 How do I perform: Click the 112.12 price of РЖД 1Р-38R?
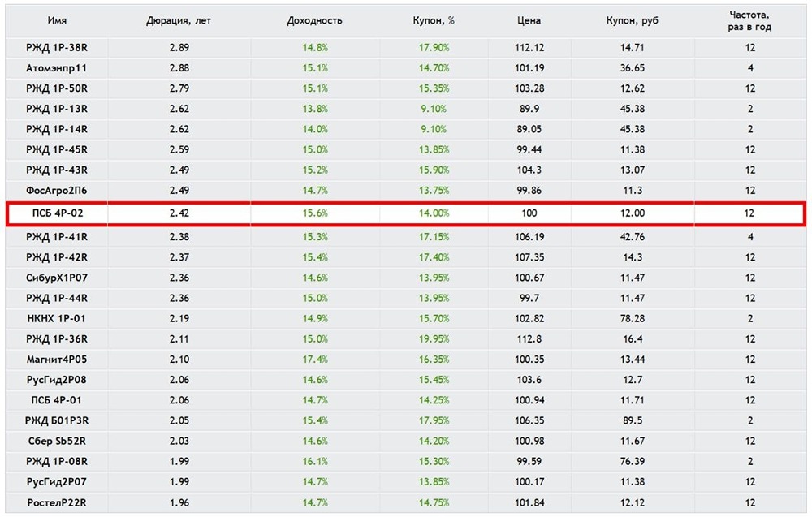(x=529, y=48)
